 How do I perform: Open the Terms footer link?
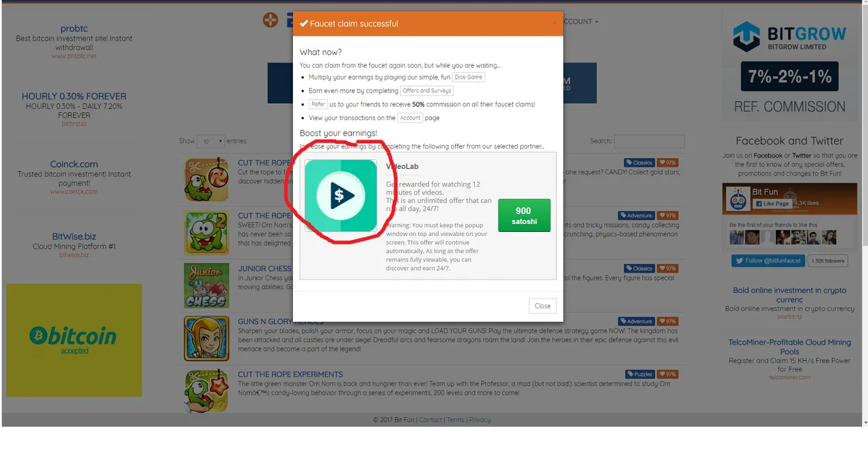(456, 420)
